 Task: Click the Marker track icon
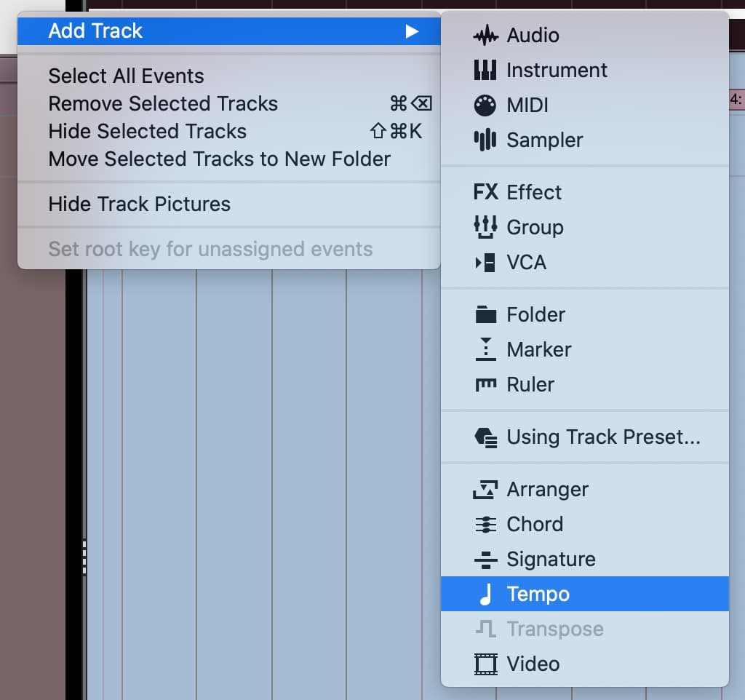pos(485,349)
